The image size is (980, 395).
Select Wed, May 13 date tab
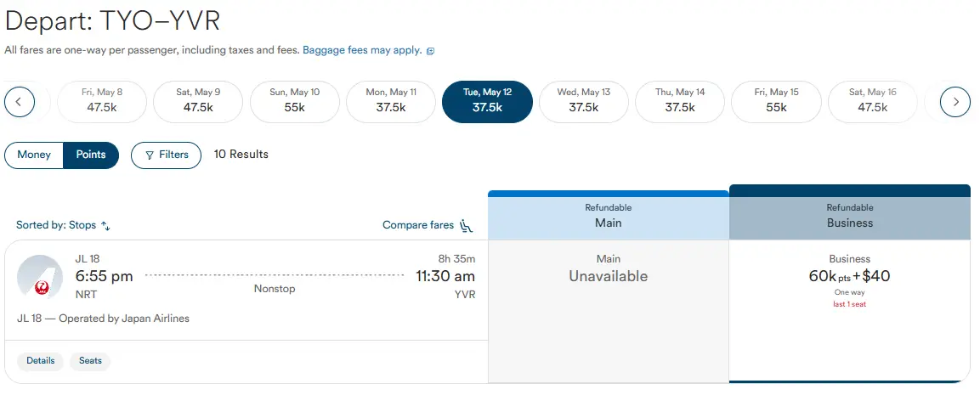pyautogui.click(x=584, y=102)
